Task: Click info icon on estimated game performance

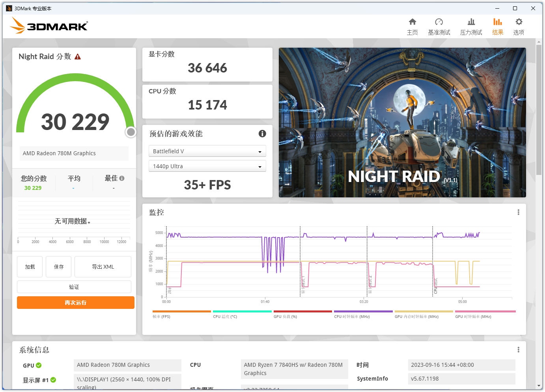Action: (262, 134)
